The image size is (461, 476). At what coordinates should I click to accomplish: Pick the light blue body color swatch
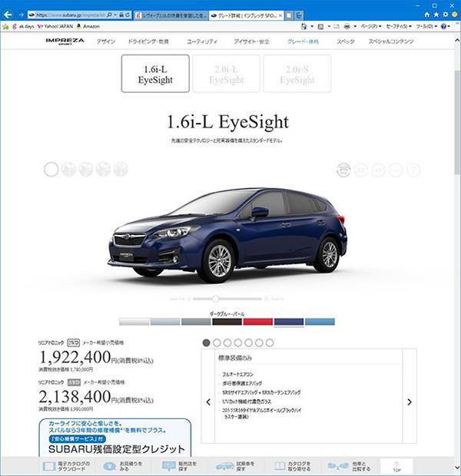pos(320,322)
